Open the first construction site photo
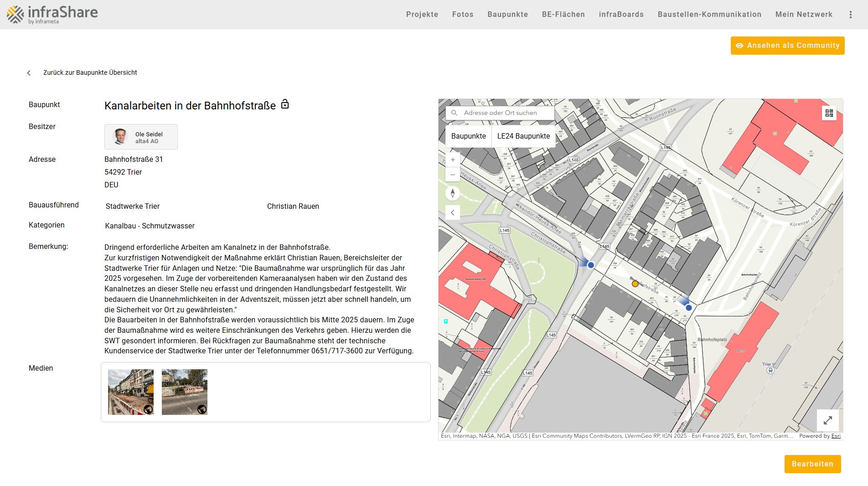This screenshot has width=868, height=486. (131, 392)
